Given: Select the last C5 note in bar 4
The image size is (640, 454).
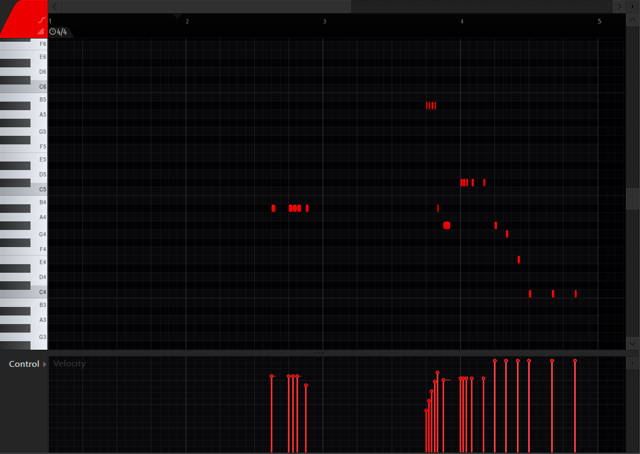Looking at the screenshot, I should (x=484, y=182).
